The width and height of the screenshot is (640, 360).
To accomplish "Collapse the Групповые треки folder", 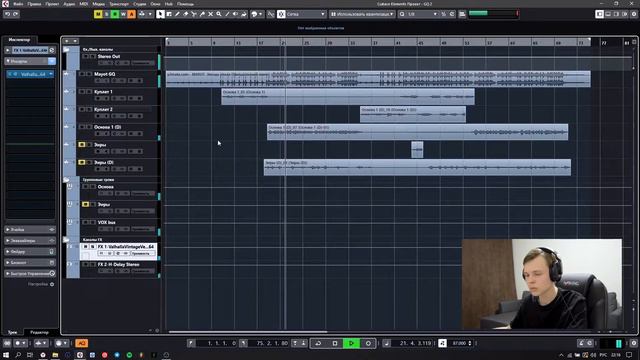I will point(66,180).
